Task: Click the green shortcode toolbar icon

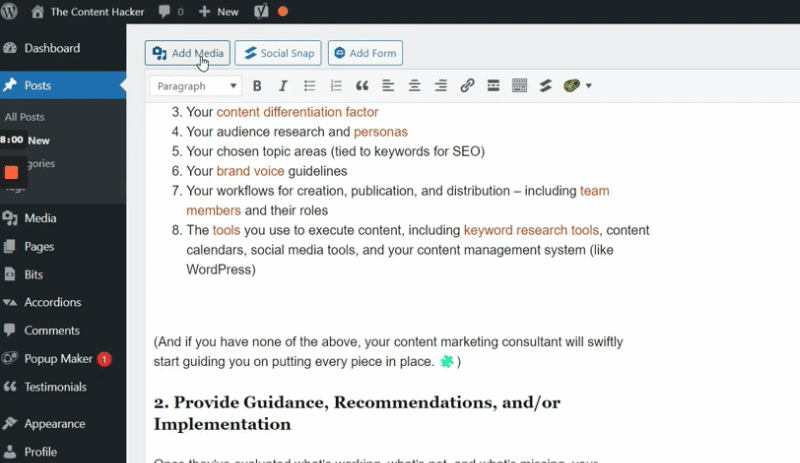Action: [x=571, y=86]
